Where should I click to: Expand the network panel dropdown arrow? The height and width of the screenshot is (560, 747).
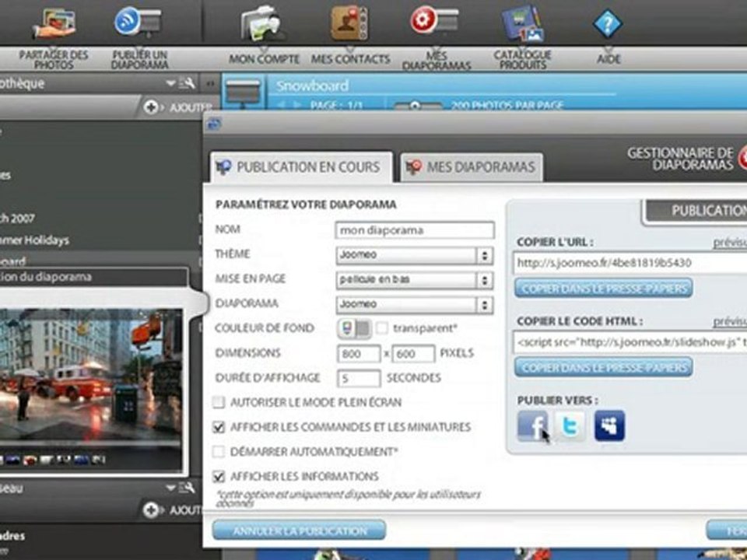tap(170, 488)
